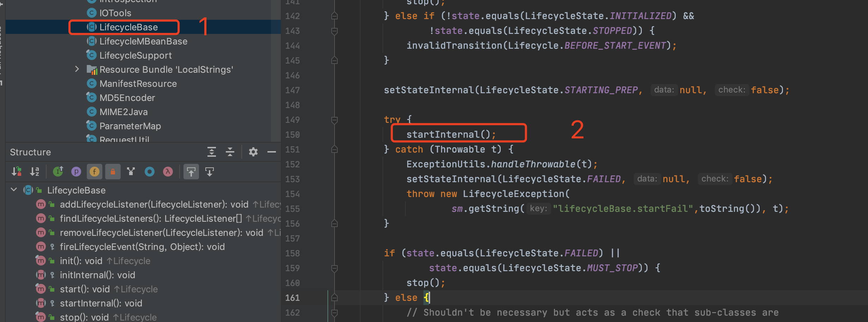Toggle Sort by Visibility in Structure toolbar
The width and height of the screenshot is (868, 322).
(17, 172)
